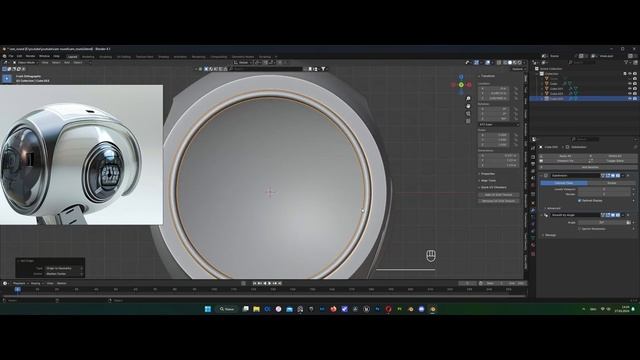Select rendered viewport shading mode

(x=519, y=62)
